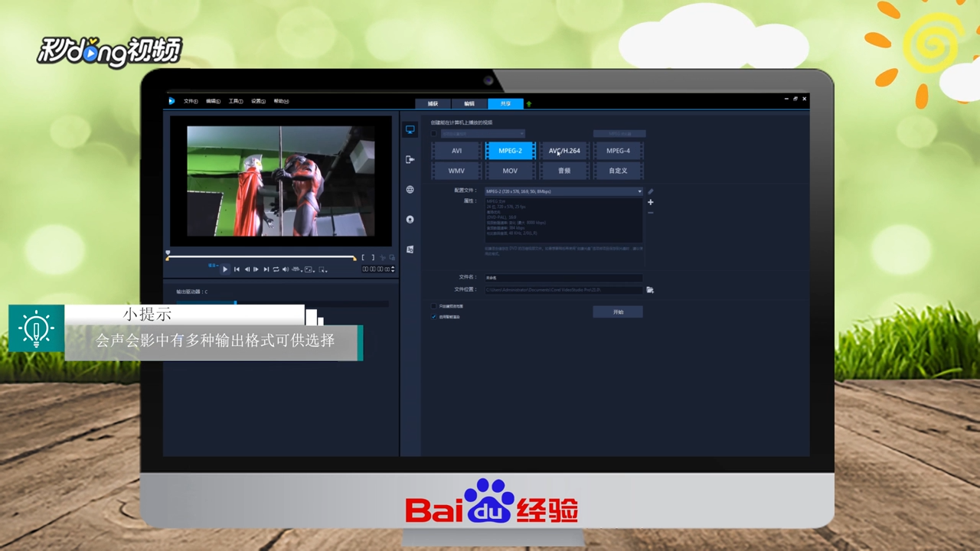Jump to the start of the preview
This screenshot has width=980, height=551.
237,269
